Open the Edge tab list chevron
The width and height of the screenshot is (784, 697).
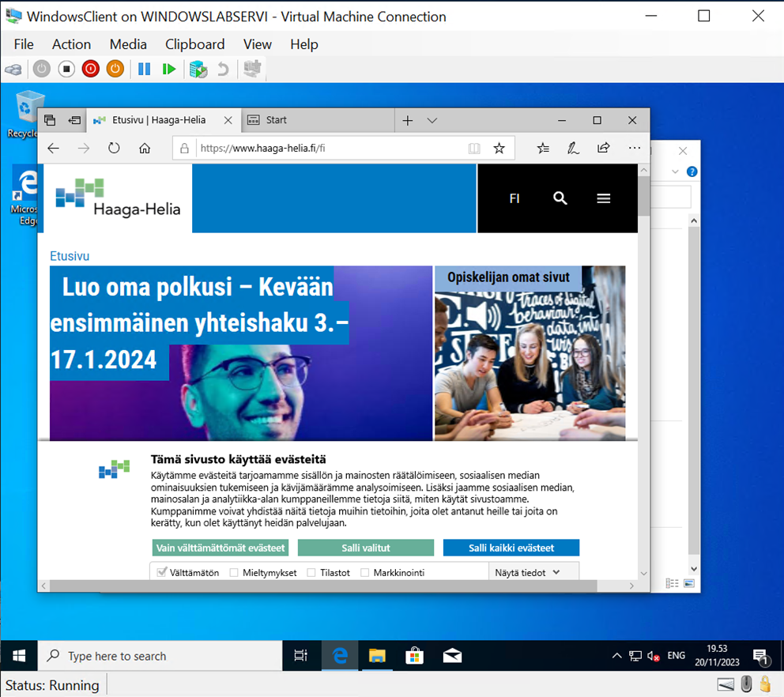(x=432, y=120)
